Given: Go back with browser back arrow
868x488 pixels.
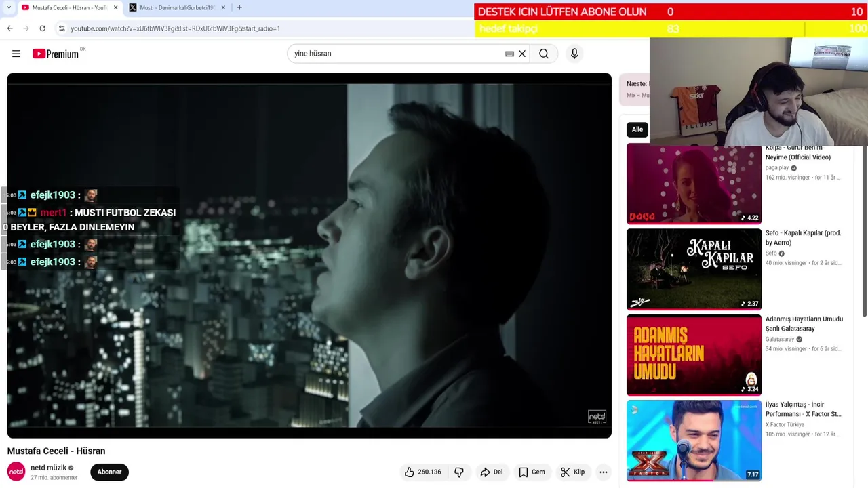Looking at the screenshot, I should tap(9, 28).
